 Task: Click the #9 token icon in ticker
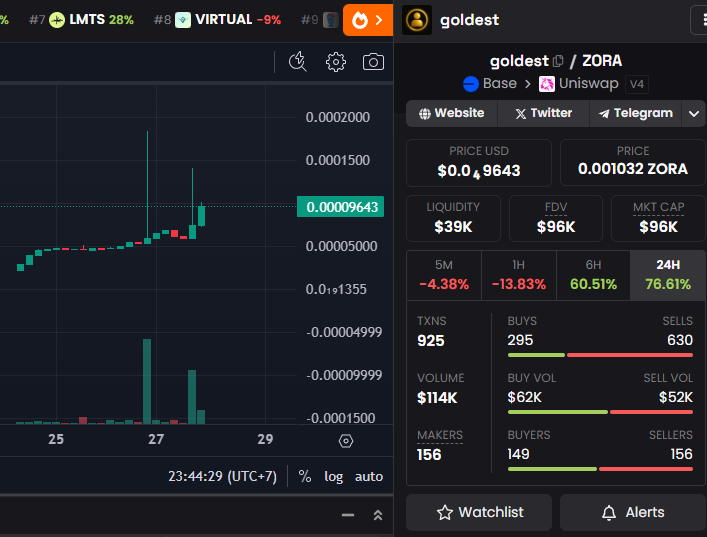click(331, 20)
